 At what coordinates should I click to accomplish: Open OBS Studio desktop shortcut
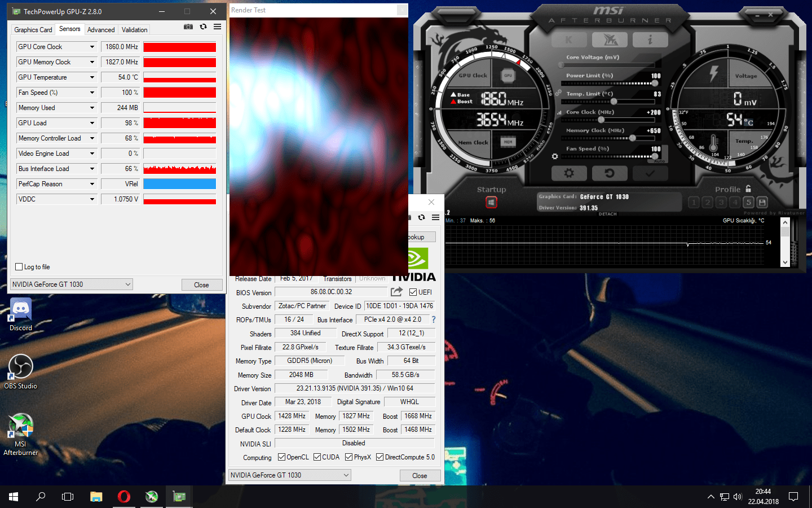pos(21,371)
